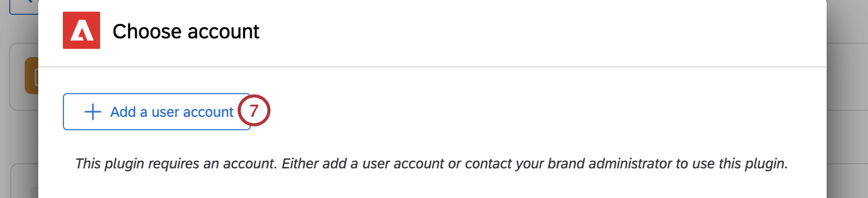Click the white letter A inside the Adobe logo
The height and width of the screenshot is (198, 868).
[82, 32]
